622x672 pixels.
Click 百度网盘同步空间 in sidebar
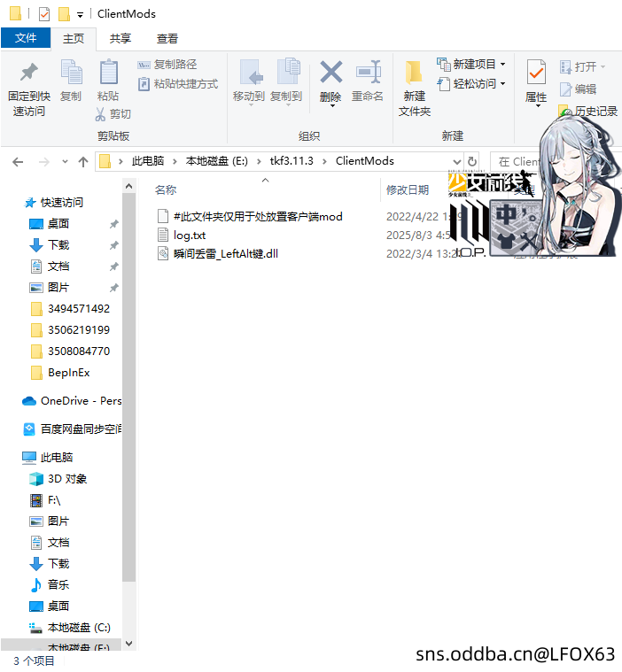click(x=72, y=429)
